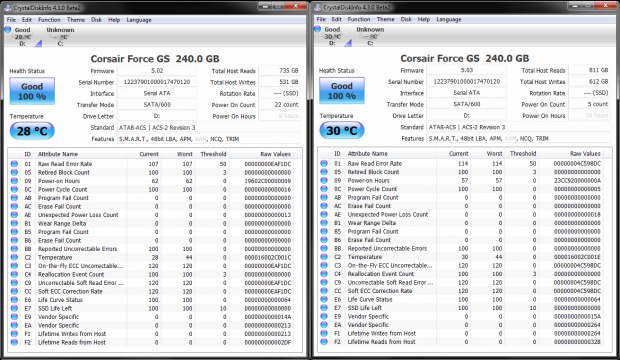Click Standard ATA8-ACS field in left window
Viewport: 620px width, 360px height.
(209, 128)
